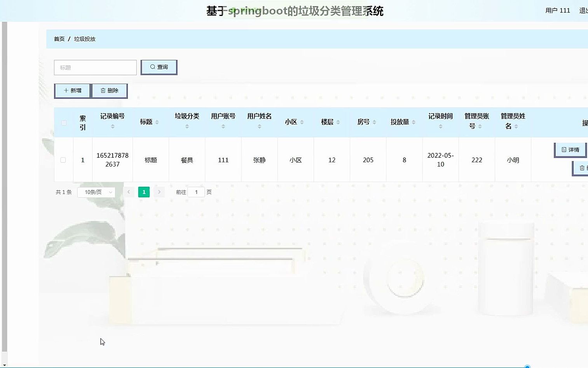Click the 205 room number cell
Screen dimensions: 588x368
pyautogui.click(x=368, y=160)
